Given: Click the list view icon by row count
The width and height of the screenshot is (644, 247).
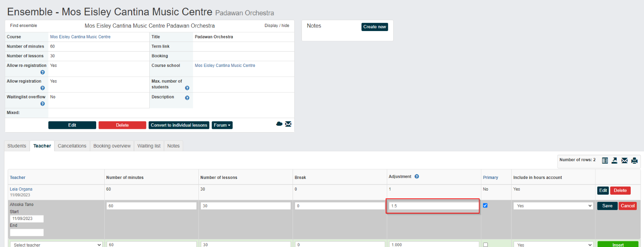Looking at the screenshot, I should [605, 160].
